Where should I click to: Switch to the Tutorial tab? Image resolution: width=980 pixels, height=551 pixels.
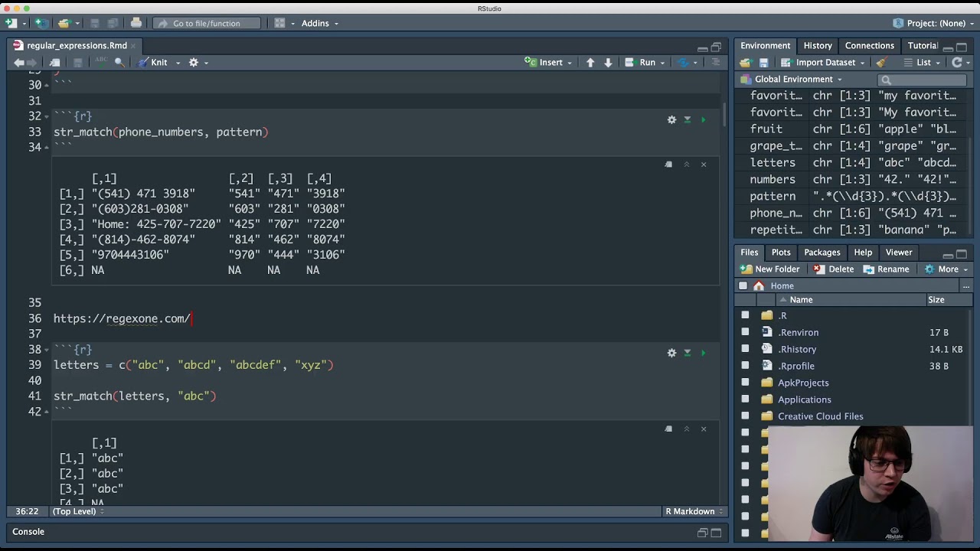[923, 46]
